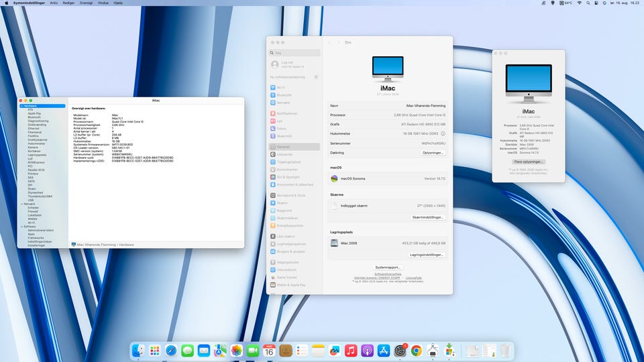Open Wi-Fi settings in the sidebar
The image size is (644, 362).
tap(281, 87)
